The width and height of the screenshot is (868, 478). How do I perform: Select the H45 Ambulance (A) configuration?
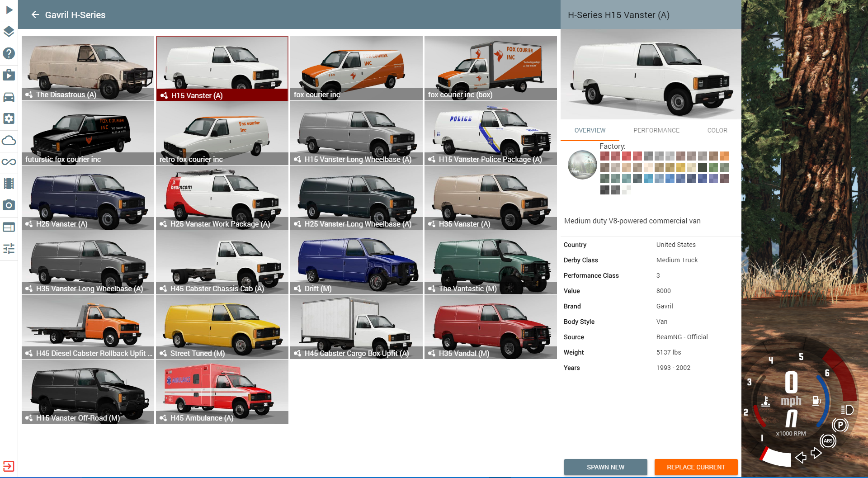click(222, 392)
